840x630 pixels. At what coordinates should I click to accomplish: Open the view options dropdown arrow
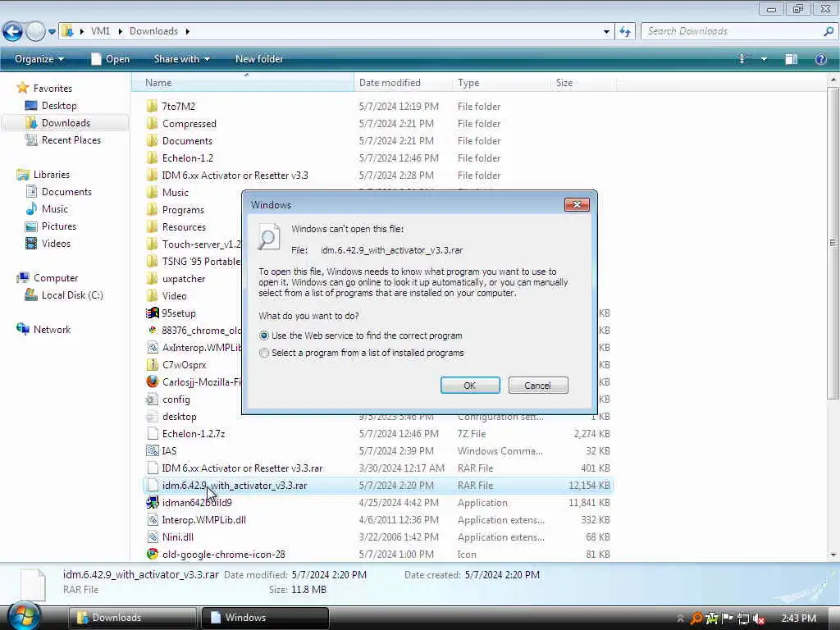tap(764, 59)
